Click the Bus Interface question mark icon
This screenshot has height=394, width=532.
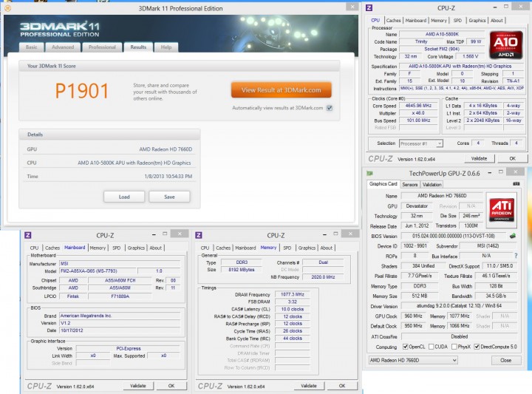[x=516, y=256]
